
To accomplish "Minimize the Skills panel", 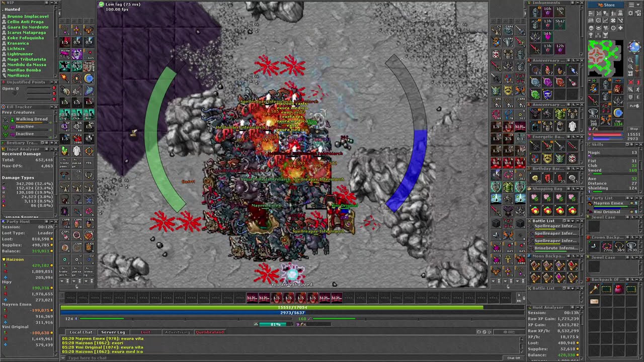I will (x=636, y=144).
